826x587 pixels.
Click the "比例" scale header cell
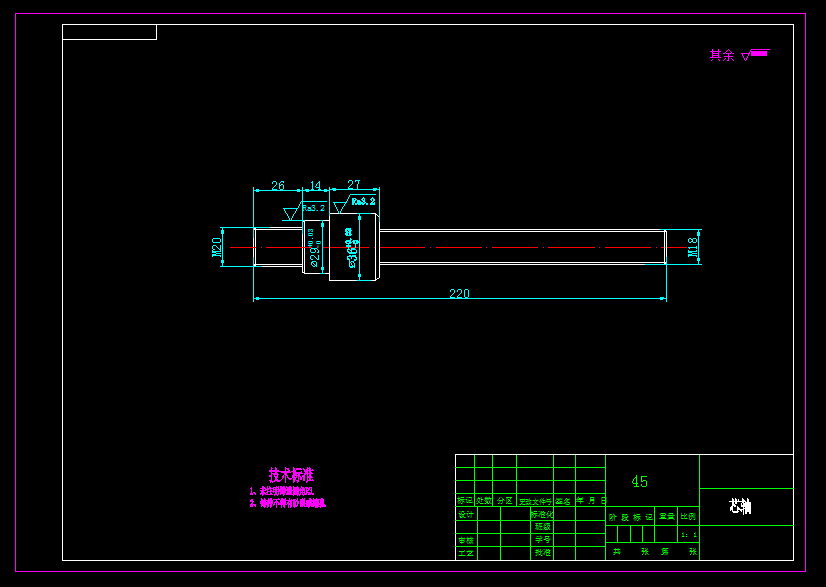pyautogui.click(x=688, y=517)
